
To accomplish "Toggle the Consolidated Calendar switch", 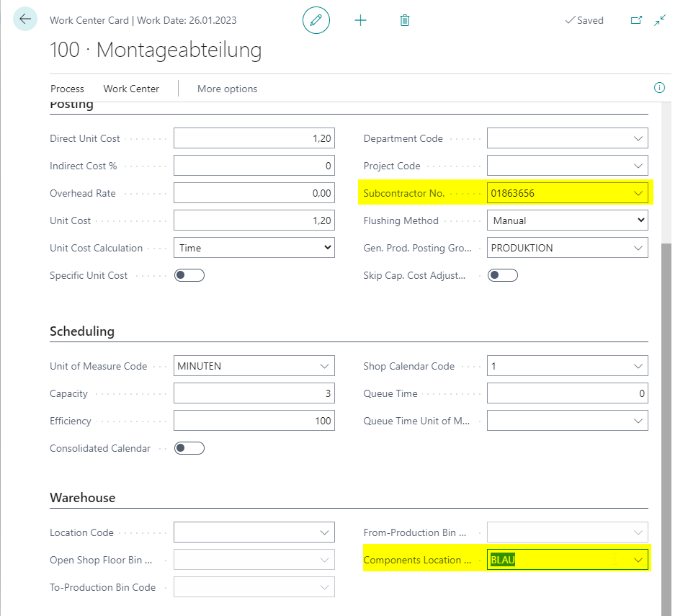I will point(189,448).
